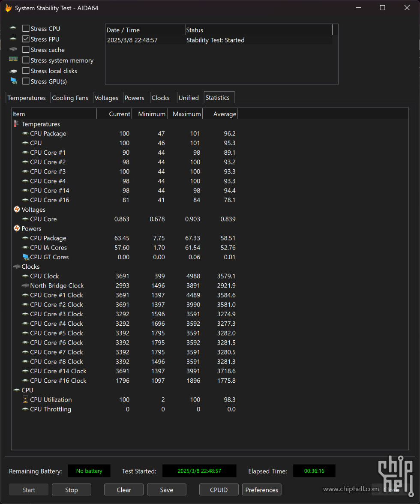Viewport: 420px width, 504px height.
Task: Click the Start button
Action: click(x=29, y=490)
